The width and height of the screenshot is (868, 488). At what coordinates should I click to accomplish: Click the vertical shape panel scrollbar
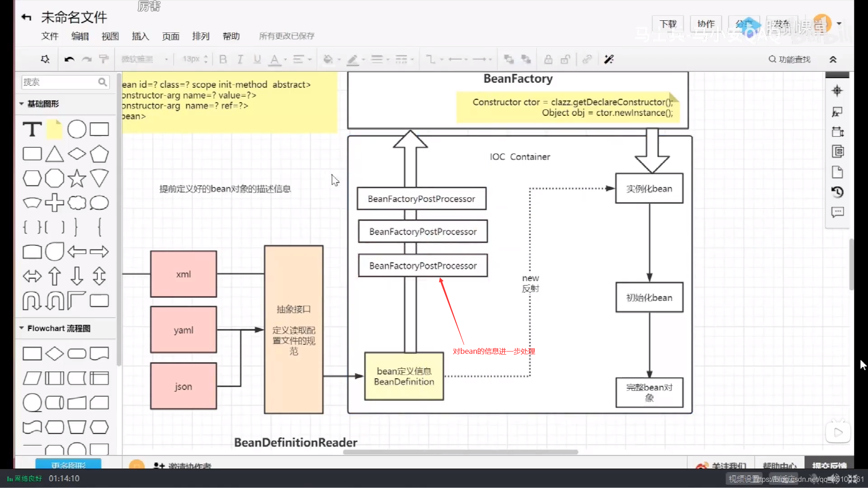click(119, 219)
